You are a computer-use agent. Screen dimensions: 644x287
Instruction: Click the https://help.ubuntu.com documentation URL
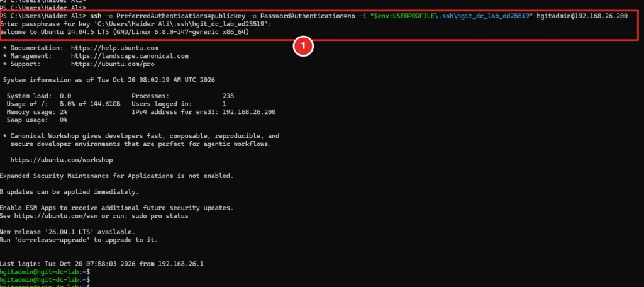114,48
